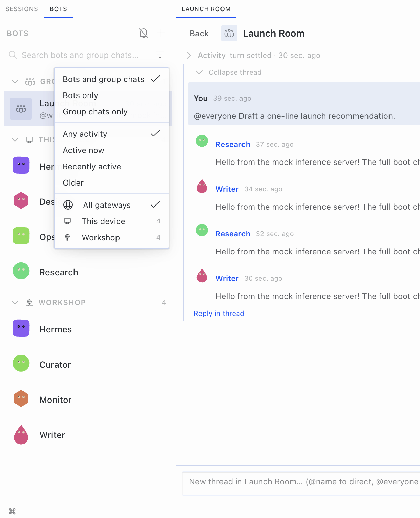Viewport: 420px width, 518px height.
Task: Open the Curator bot avatar
Action: click(x=21, y=364)
